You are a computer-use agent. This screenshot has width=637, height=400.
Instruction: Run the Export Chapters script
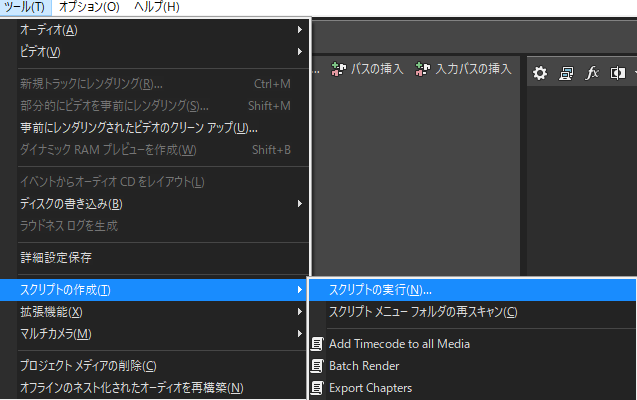tap(472, 388)
